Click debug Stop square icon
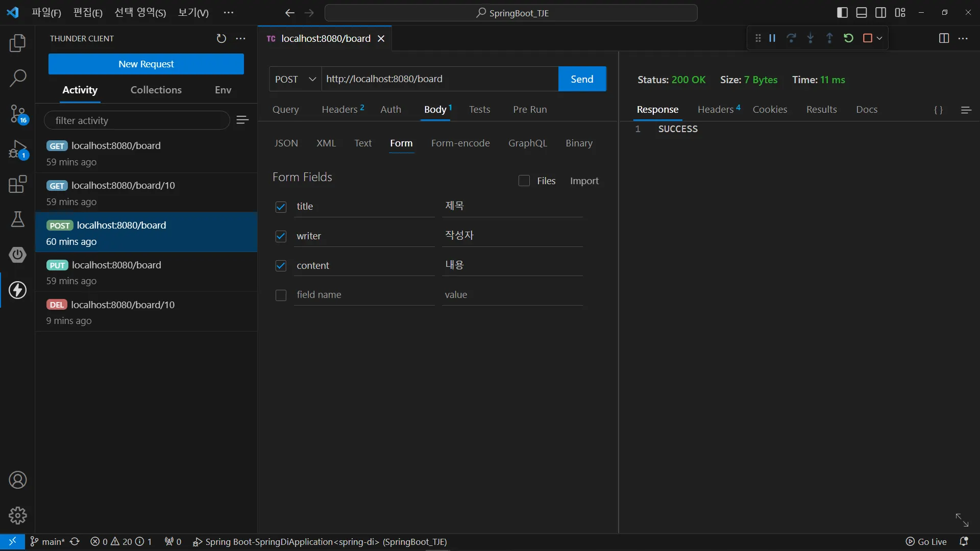This screenshot has height=551, width=980. [x=867, y=38]
